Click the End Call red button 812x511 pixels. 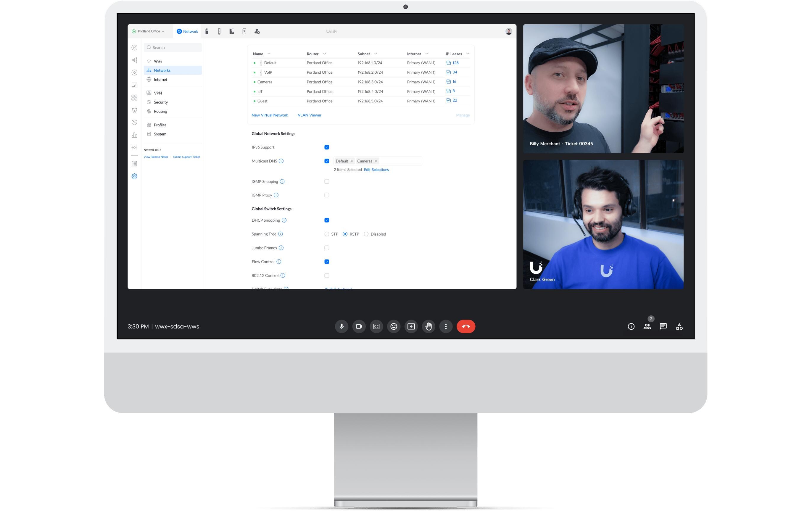(x=465, y=326)
